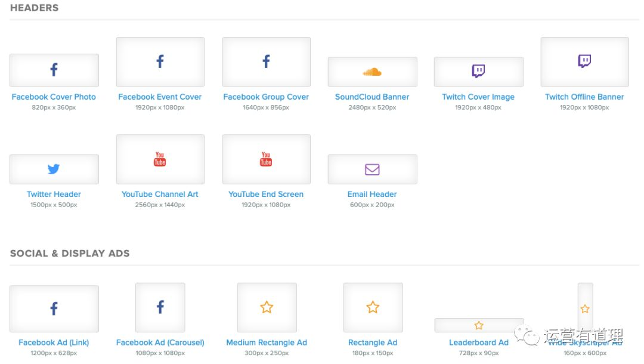Select the YouTube icon for YouTube Channel Art
This screenshot has width=644, height=364.
(160, 159)
